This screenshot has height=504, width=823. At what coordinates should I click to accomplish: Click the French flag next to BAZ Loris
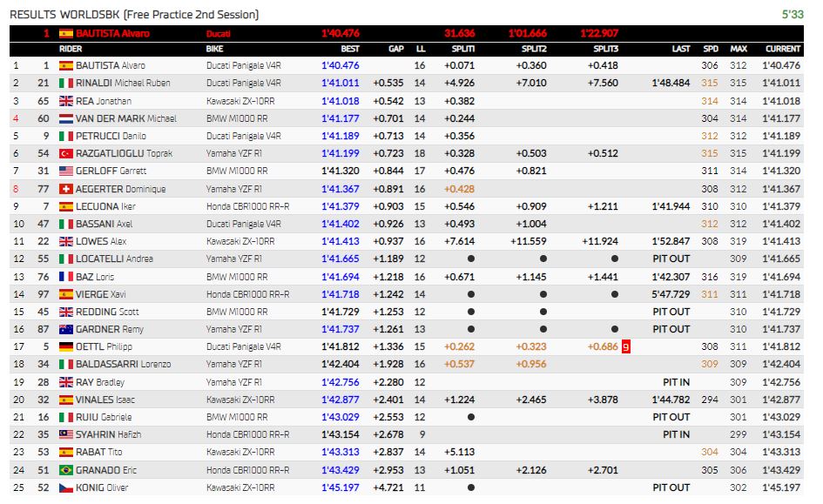pyautogui.click(x=66, y=277)
